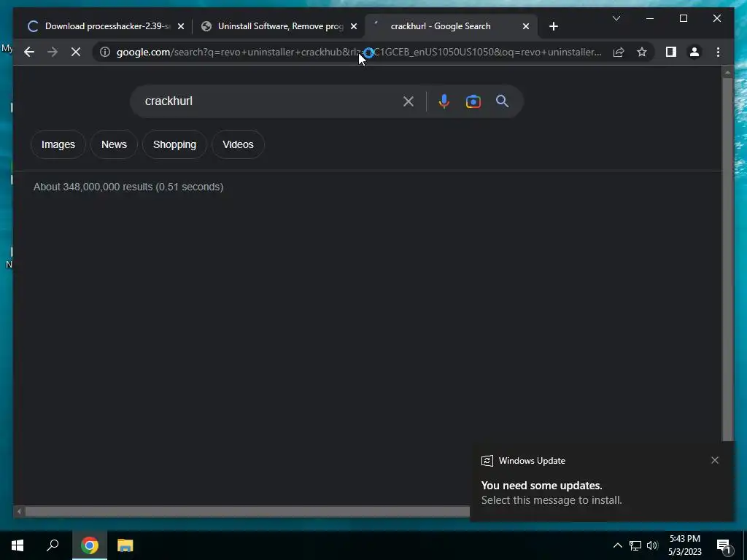
Task: Go back with the browser back arrow
Action: point(29,52)
